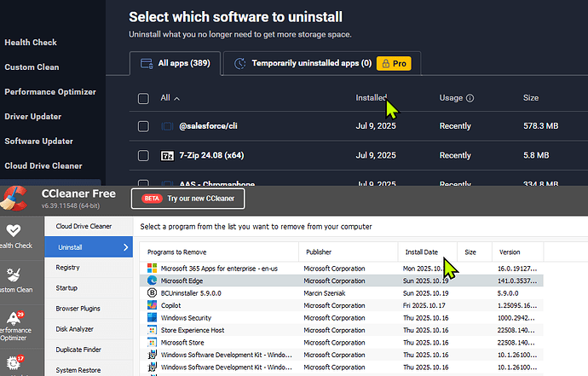Select the Microsoft Edge icon in list
The height and width of the screenshot is (376, 588).
click(153, 279)
